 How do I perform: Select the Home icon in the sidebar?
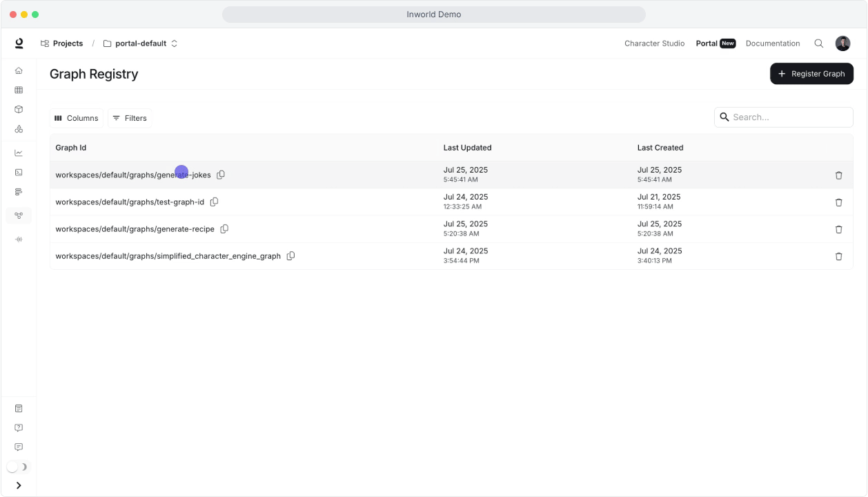point(19,71)
